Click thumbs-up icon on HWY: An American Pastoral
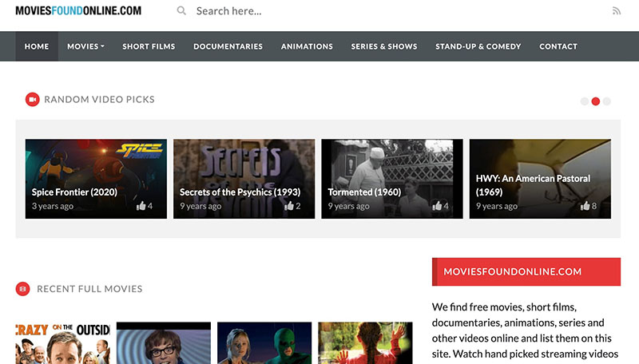Image resolution: width=639 pixels, height=364 pixels. (x=585, y=206)
